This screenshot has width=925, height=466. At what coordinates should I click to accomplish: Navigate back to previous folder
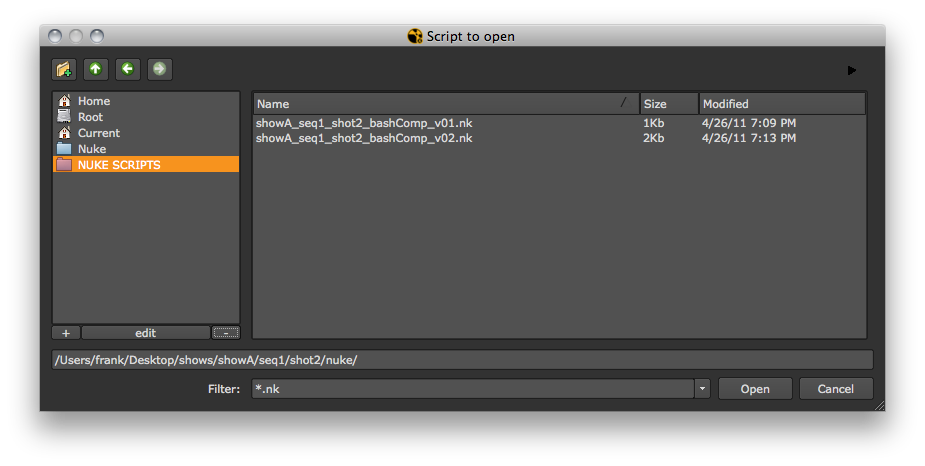[127, 69]
